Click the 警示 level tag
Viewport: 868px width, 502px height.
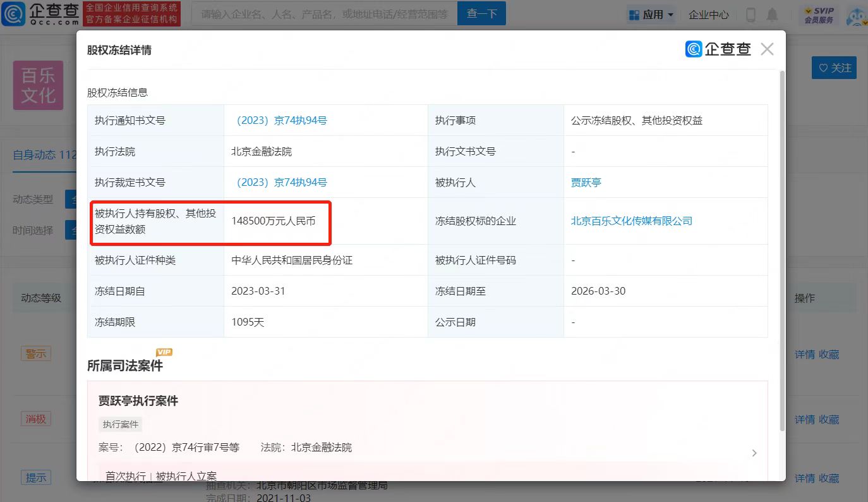[x=36, y=353]
